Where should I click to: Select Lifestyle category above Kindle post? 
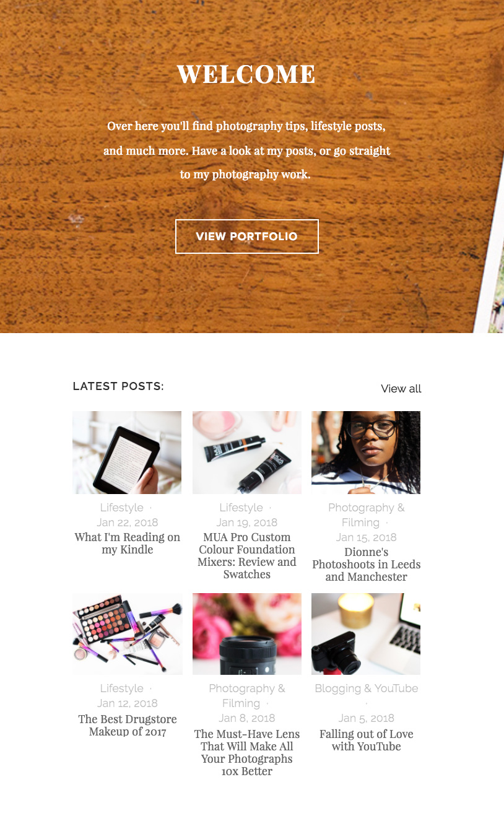coord(121,508)
